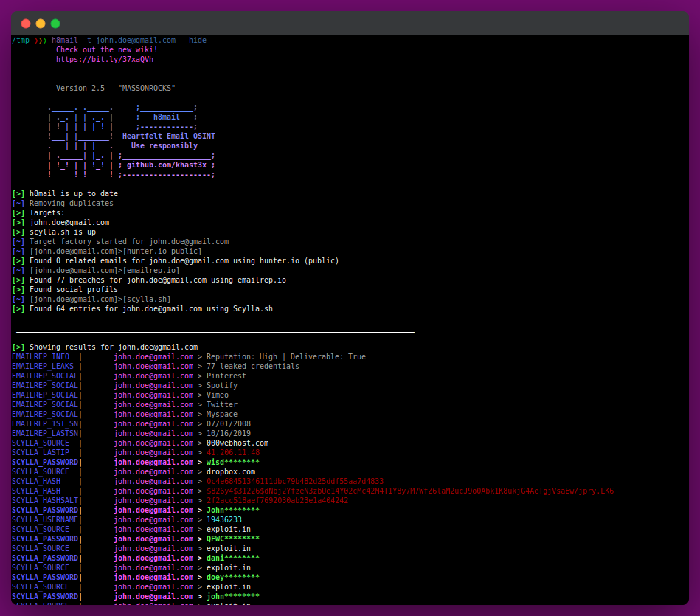Click the yellow minimize window button

[x=41, y=24]
